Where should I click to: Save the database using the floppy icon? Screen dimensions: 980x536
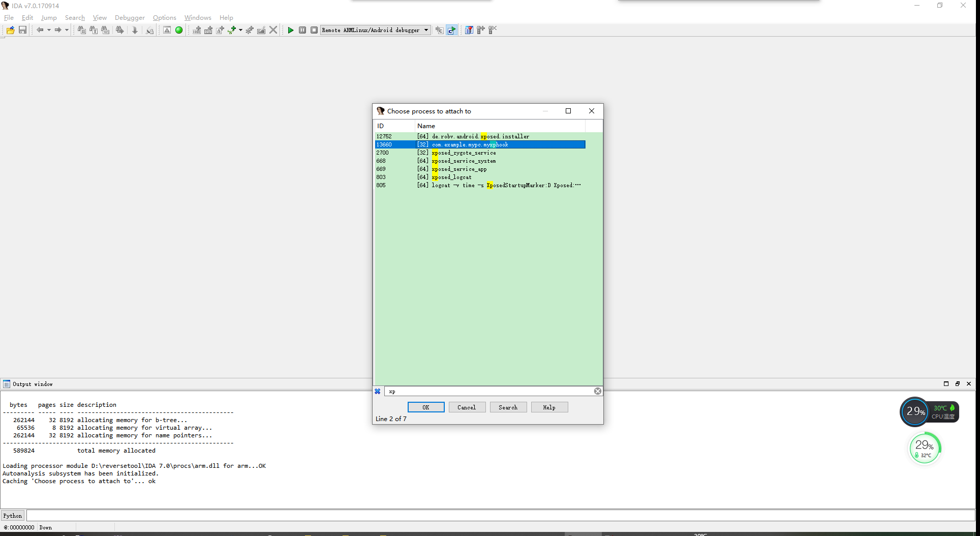point(22,30)
